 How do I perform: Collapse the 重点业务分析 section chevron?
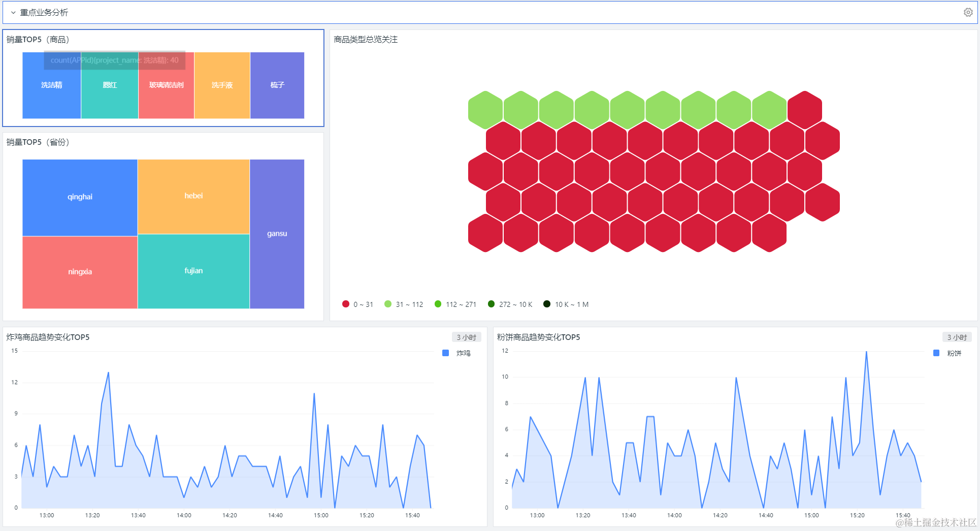point(13,13)
